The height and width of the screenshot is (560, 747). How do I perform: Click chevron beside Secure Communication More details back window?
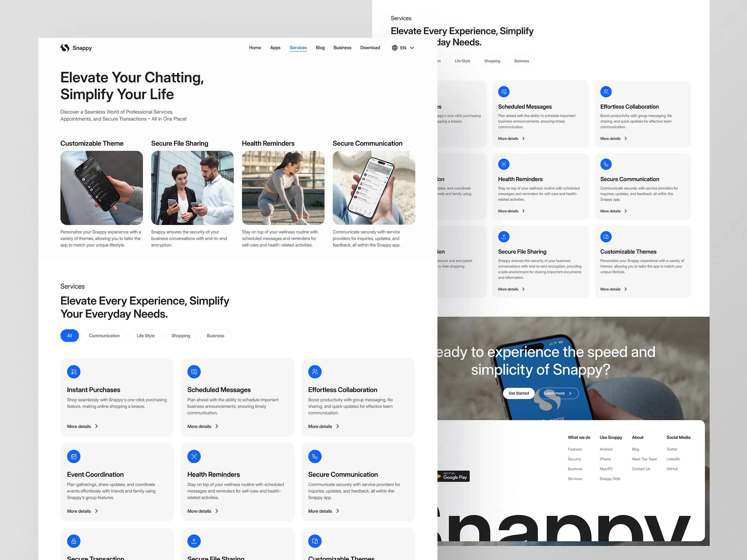tap(626, 211)
